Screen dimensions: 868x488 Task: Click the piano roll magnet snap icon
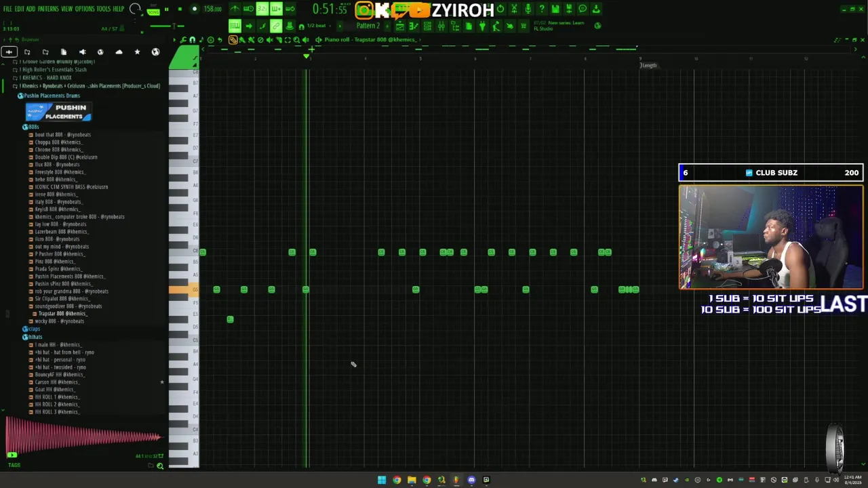[x=193, y=40]
